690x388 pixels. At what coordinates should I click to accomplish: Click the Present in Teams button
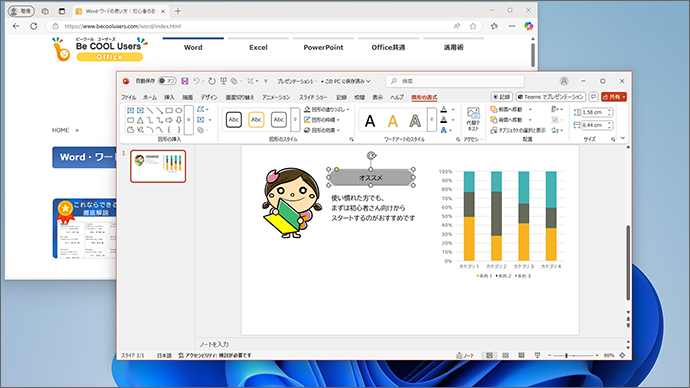pos(551,97)
